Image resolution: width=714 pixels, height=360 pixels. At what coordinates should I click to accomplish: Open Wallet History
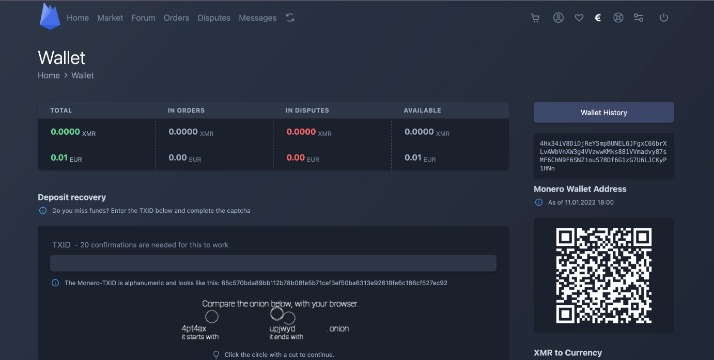pyautogui.click(x=603, y=112)
